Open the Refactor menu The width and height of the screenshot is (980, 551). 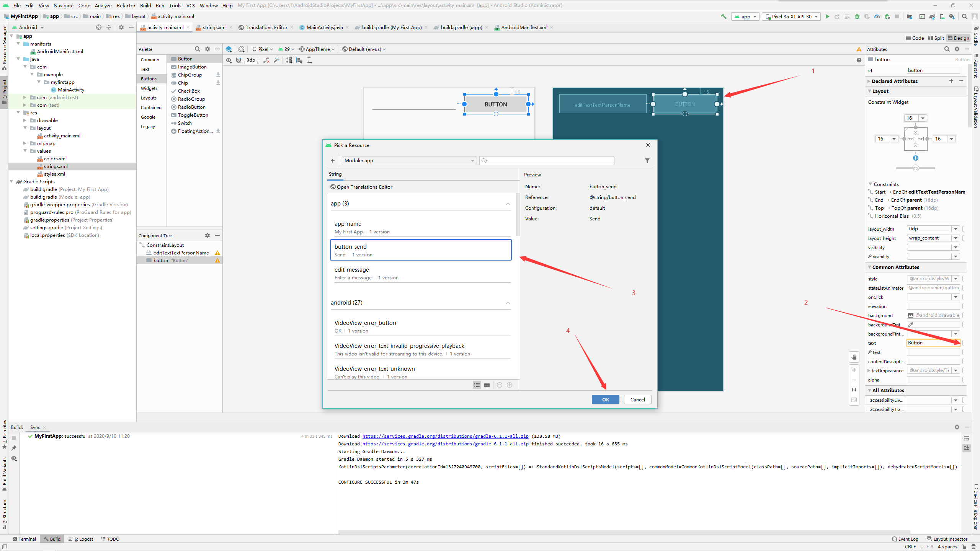(126, 5)
